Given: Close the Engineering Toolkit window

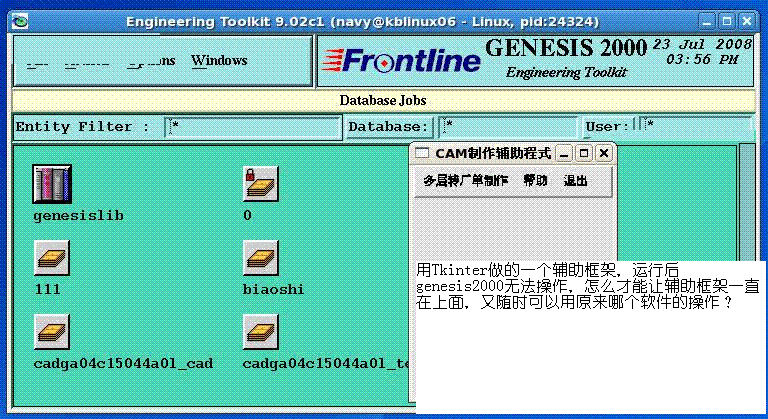Looking at the screenshot, I should click(x=747, y=22).
